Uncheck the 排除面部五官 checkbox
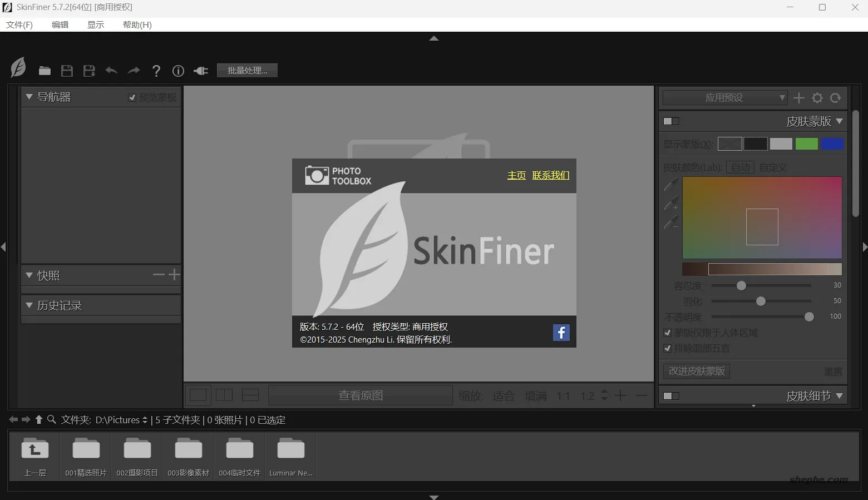The image size is (868, 500). 668,348
